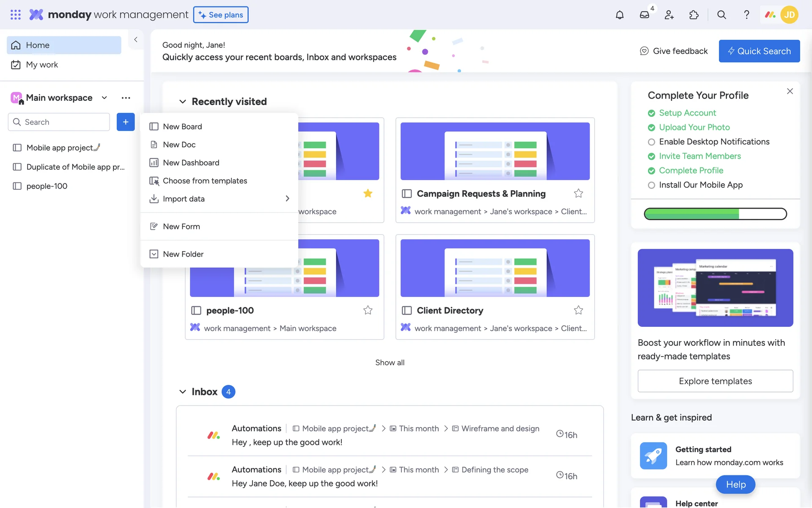Collapse the Recently visited section

[182, 102]
